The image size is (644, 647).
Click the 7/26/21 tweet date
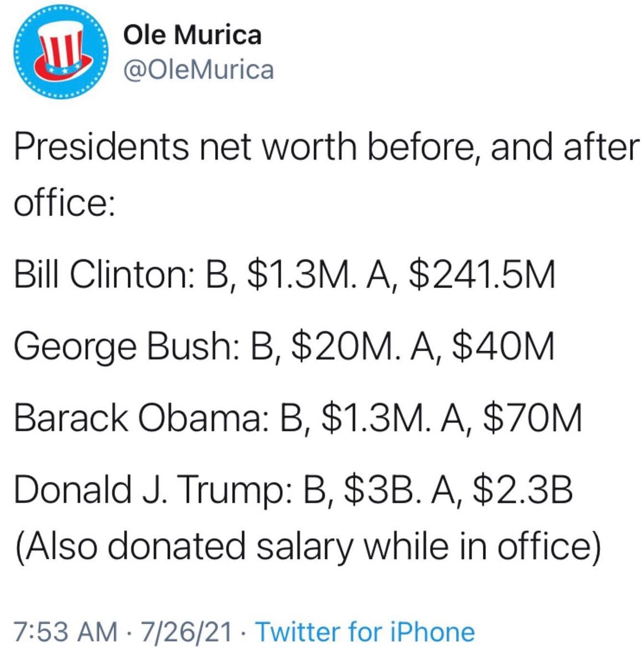(186, 632)
